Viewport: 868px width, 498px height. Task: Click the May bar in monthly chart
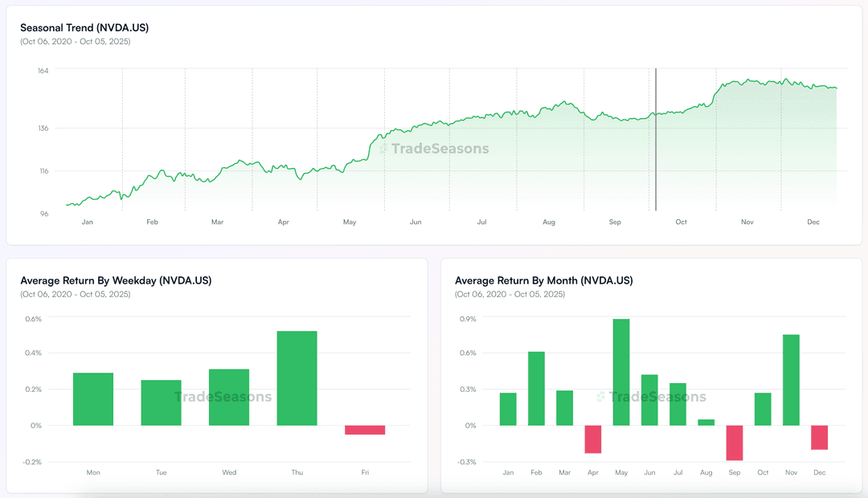pyautogui.click(x=621, y=372)
